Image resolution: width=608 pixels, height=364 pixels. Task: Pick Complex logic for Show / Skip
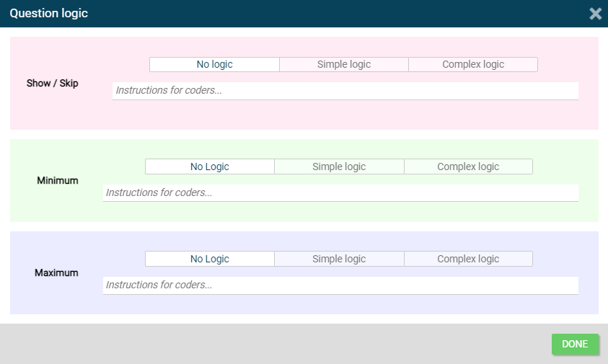click(472, 65)
